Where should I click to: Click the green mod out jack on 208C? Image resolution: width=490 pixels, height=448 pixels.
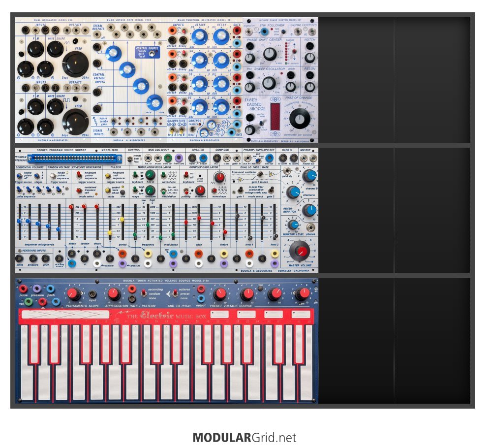click(x=168, y=158)
